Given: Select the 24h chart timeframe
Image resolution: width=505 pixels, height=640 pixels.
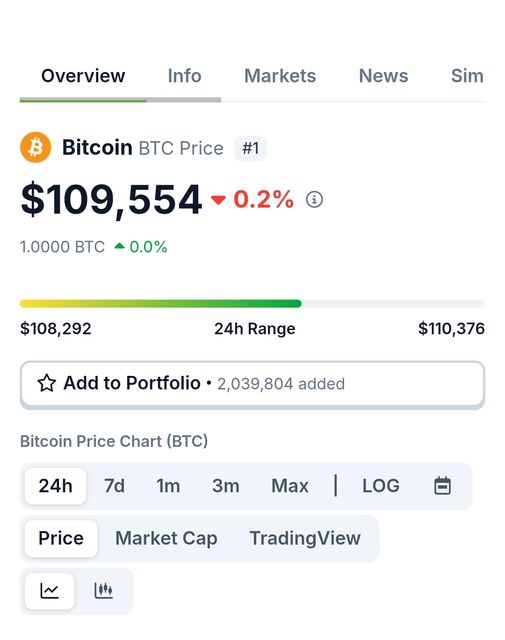Looking at the screenshot, I should click(56, 486).
